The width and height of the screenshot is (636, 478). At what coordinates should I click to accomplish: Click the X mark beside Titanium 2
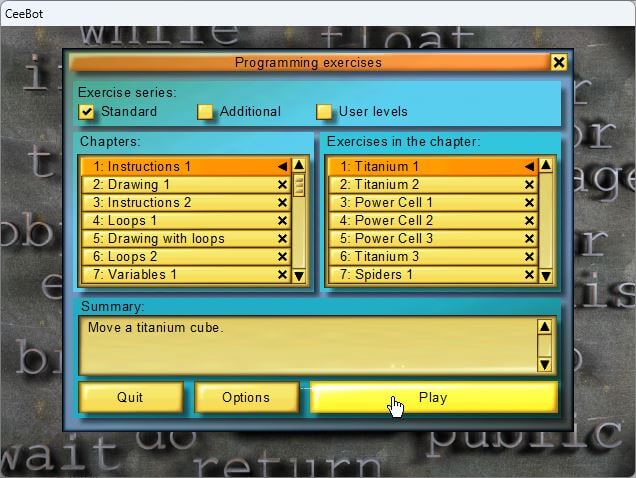[529, 185]
